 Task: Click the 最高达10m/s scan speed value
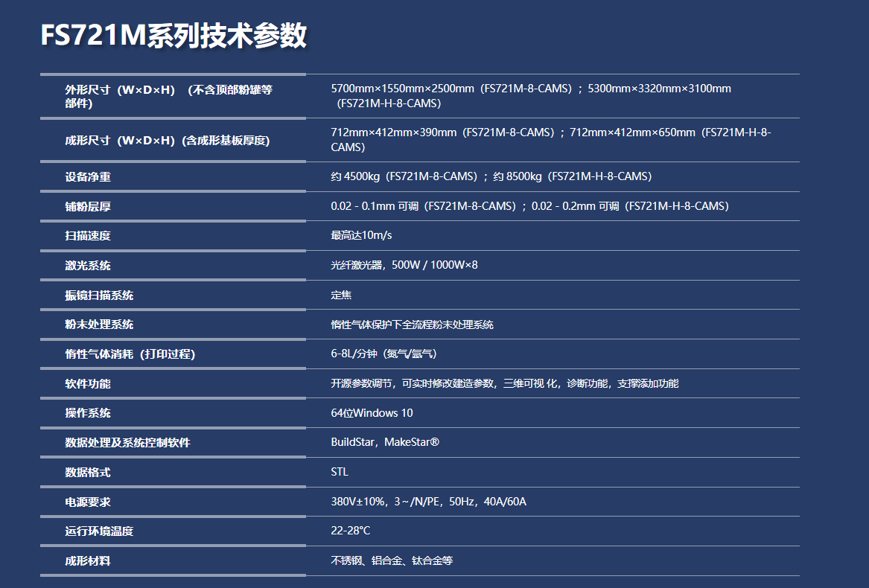tap(361, 236)
